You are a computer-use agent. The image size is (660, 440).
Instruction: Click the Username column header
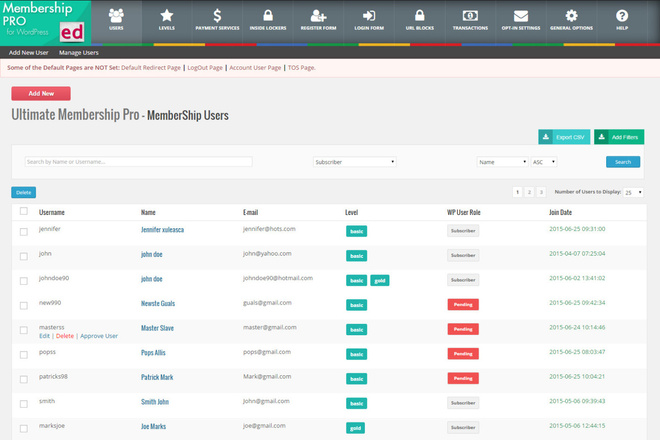click(x=52, y=212)
